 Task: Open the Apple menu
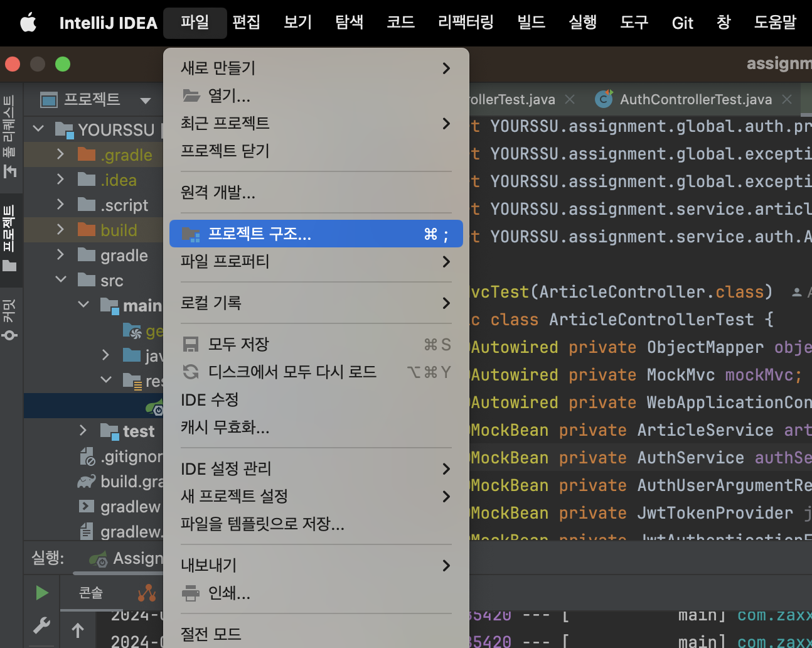28,23
